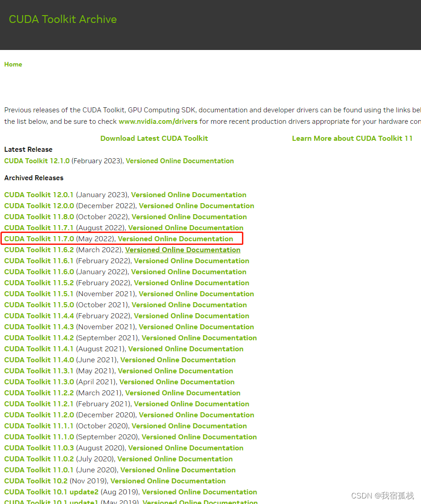This screenshot has width=421, height=504.
Task: Go to CUDA Toolkit 11.5.0
Action: coord(39,305)
